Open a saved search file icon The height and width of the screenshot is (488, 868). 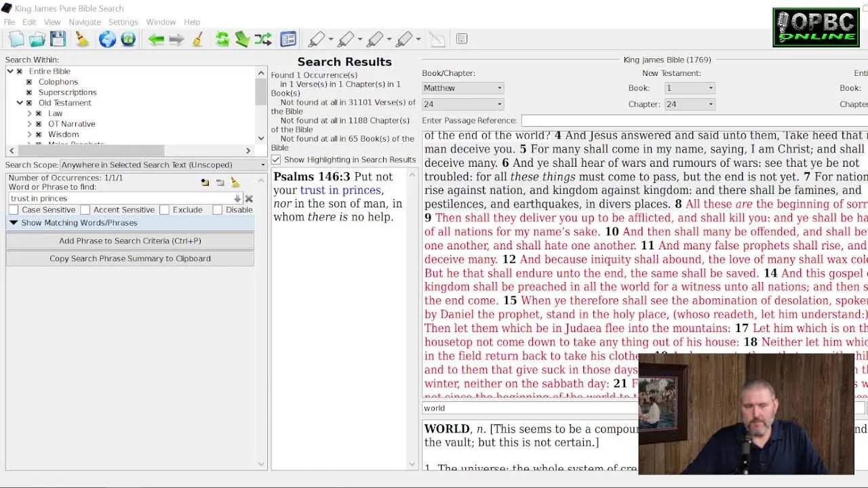click(37, 39)
